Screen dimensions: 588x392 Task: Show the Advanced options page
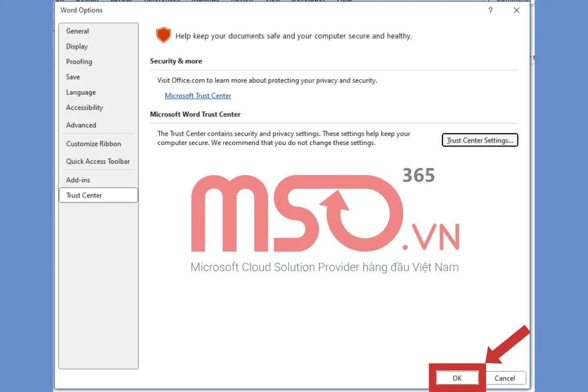click(x=81, y=125)
